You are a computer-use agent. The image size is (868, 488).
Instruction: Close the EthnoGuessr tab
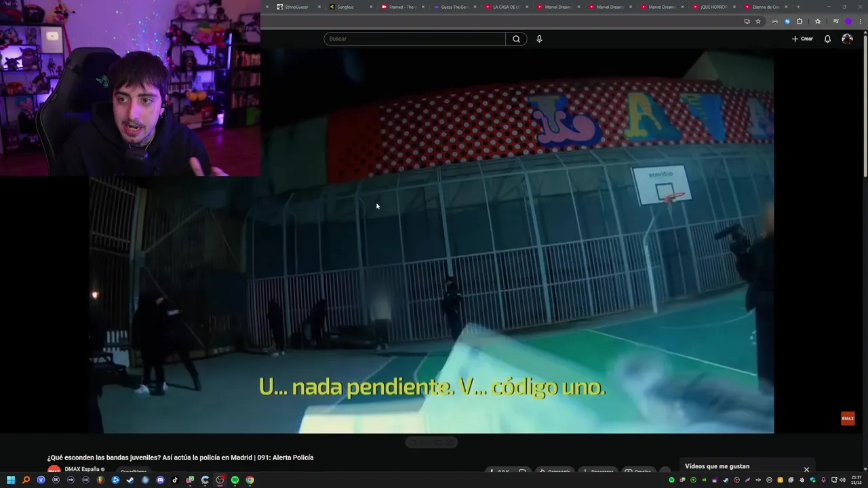coord(319,7)
